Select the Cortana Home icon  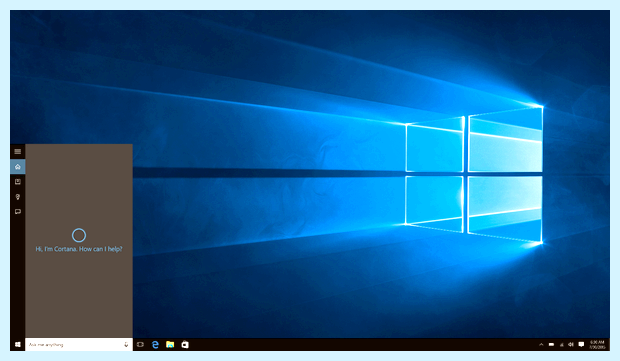coord(18,166)
